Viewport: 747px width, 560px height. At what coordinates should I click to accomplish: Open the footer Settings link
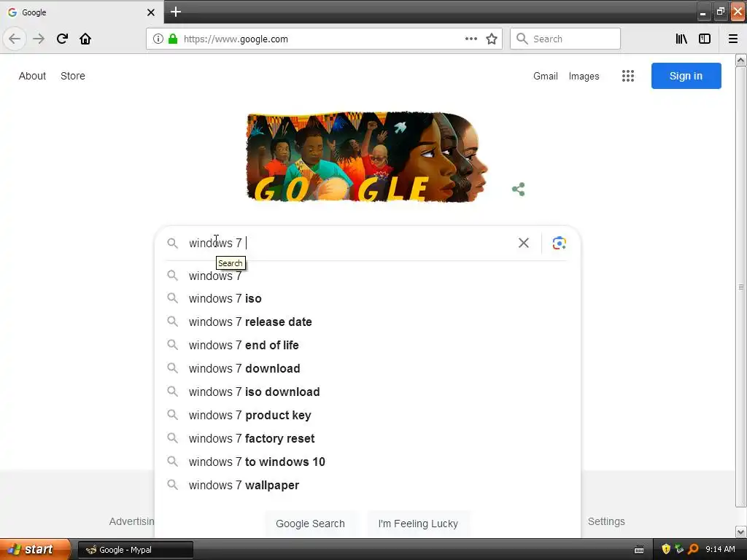606,521
